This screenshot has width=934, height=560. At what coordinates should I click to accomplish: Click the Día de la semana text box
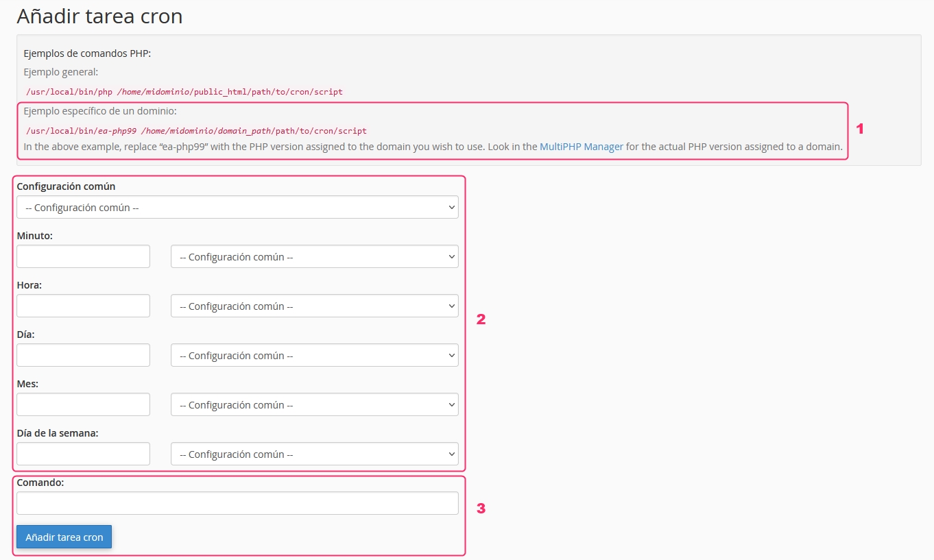click(x=83, y=454)
